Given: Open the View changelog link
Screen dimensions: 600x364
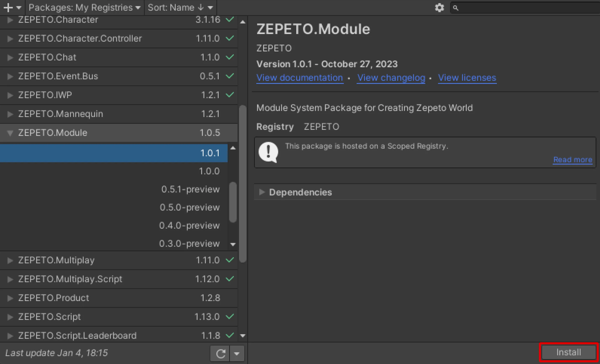Looking at the screenshot, I should (x=391, y=78).
